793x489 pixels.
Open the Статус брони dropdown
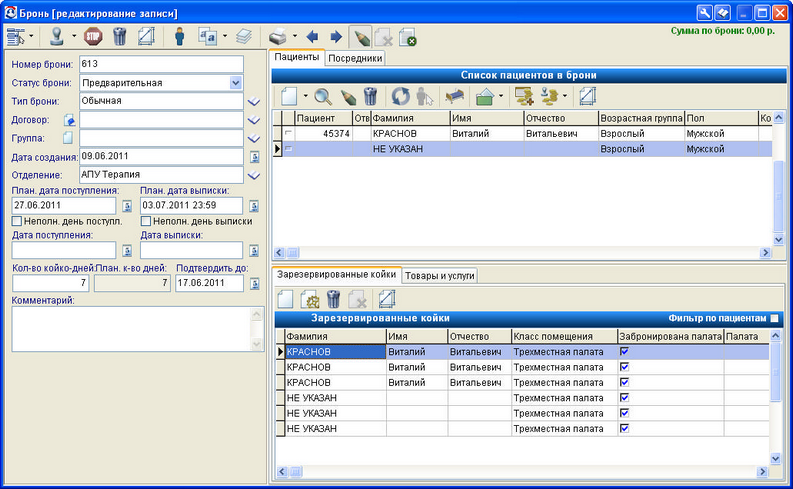click(x=236, y=83)
